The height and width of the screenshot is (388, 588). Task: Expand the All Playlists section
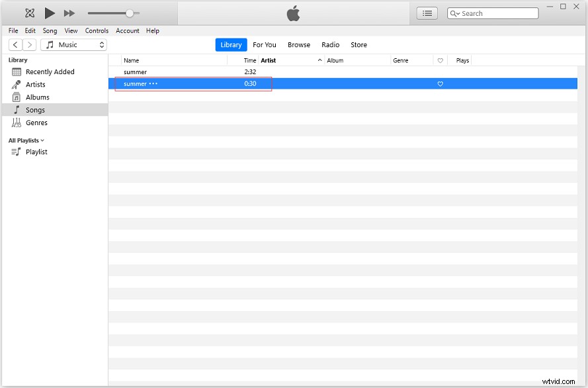(x=26, y=140)
